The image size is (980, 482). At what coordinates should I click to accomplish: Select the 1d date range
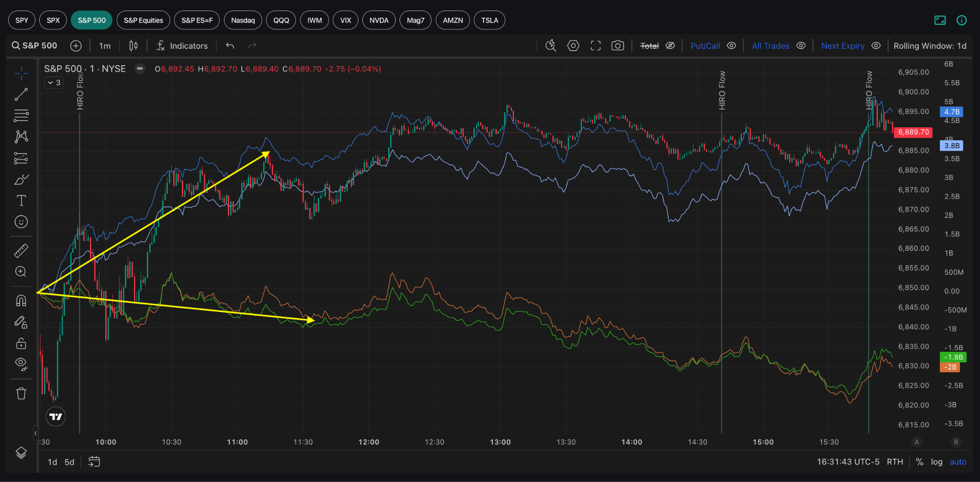[x=52, y=462]
